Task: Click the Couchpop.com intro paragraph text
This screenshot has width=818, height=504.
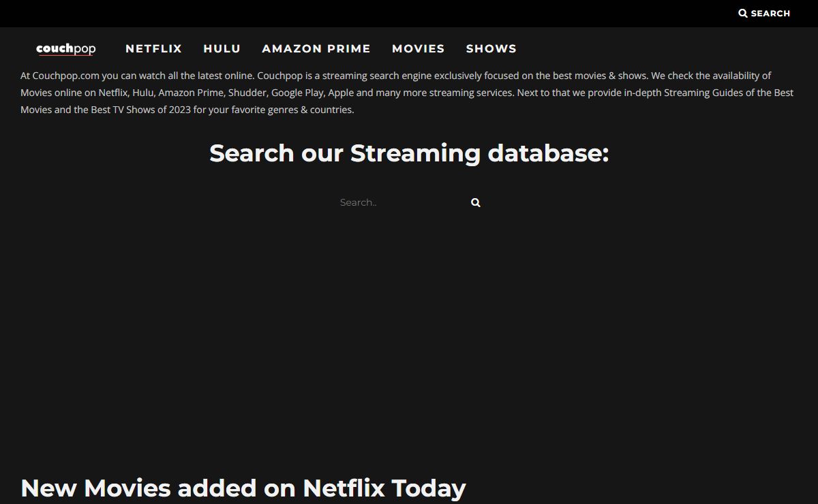Action: 408,93
